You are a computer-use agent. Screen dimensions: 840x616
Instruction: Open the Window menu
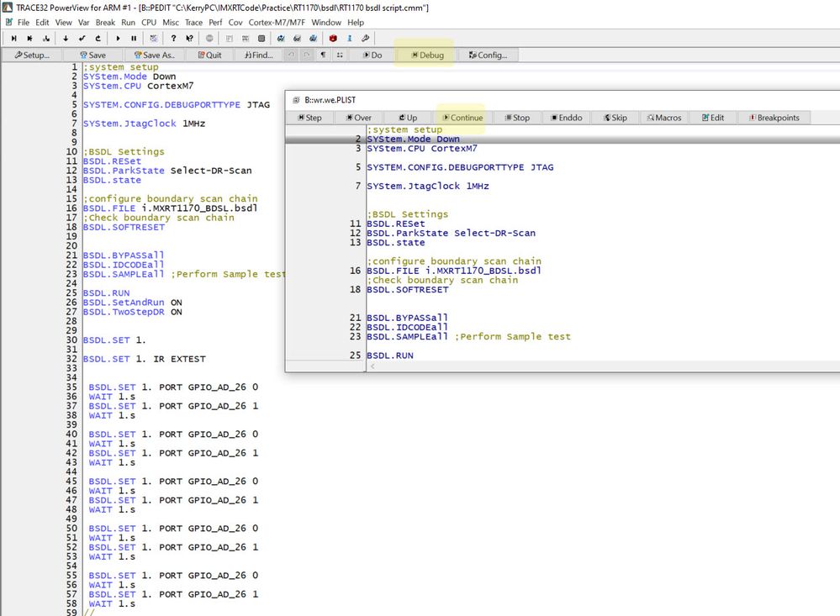point(326,23)
